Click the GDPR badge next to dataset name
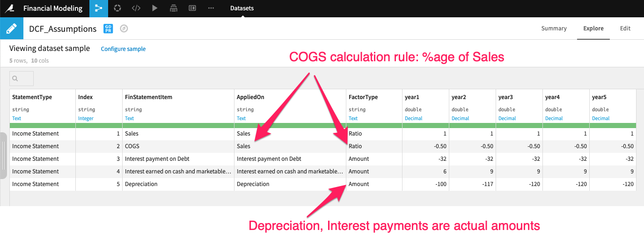The image size is (644, 237). 108,29
